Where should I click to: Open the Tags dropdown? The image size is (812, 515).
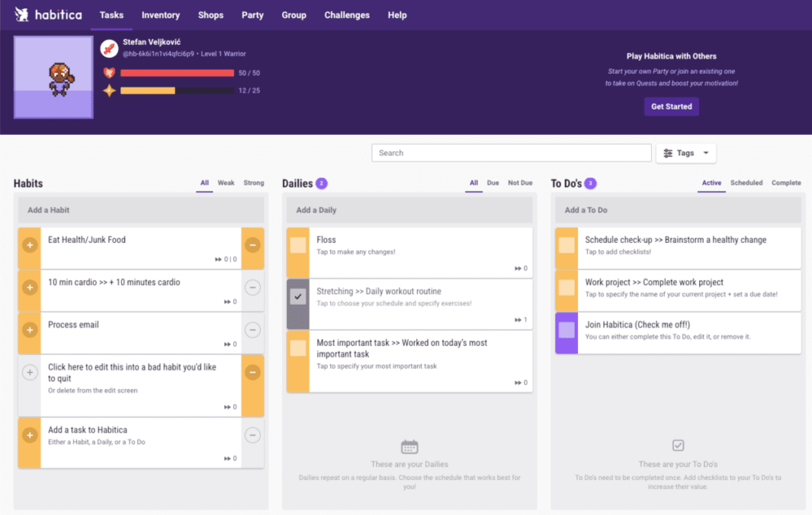(705, 153)
